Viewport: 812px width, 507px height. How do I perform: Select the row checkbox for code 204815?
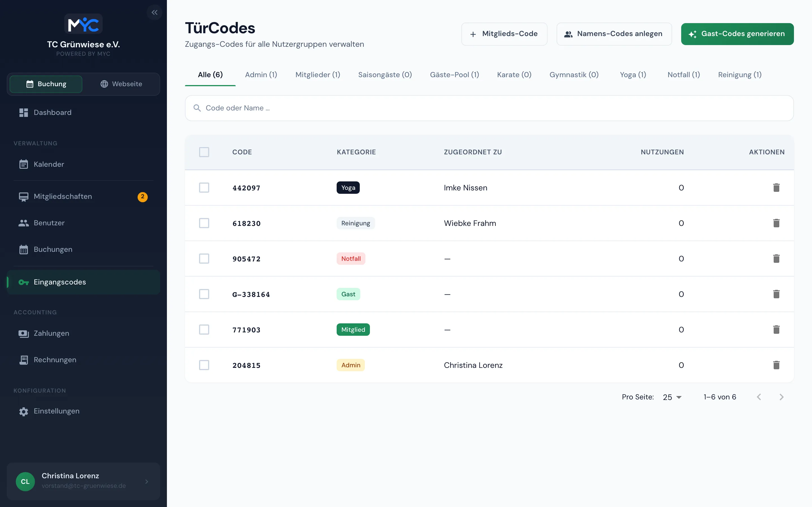tap(204, 365)
